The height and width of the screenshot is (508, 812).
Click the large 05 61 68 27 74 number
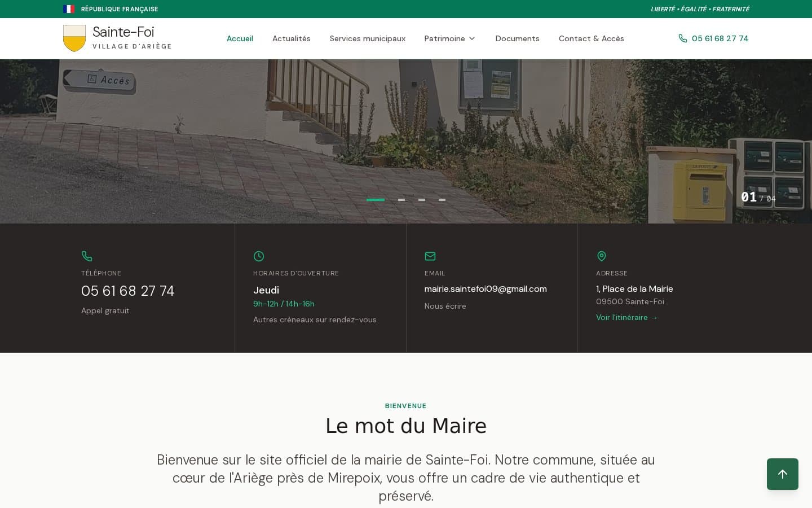point(128,291)
